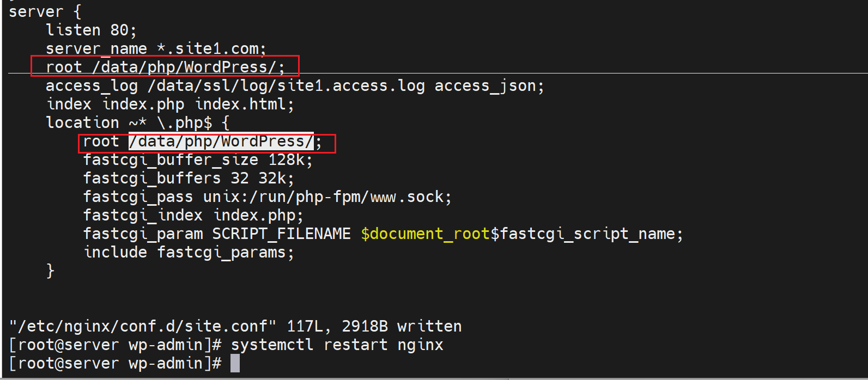The width and height of the screenshot is (868, 380).
Task: Click the yellow $document_root variable
Action: pos(425,234)
